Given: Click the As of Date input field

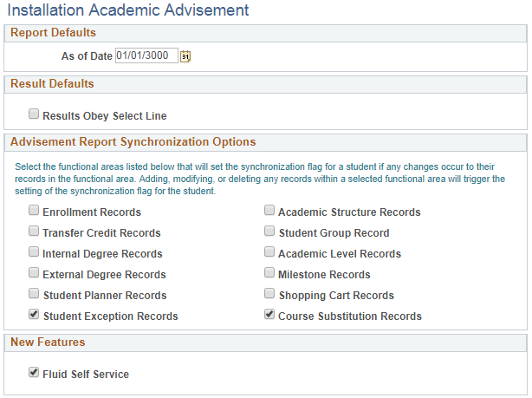Looking at the screenshot, I should pos(146,55).
